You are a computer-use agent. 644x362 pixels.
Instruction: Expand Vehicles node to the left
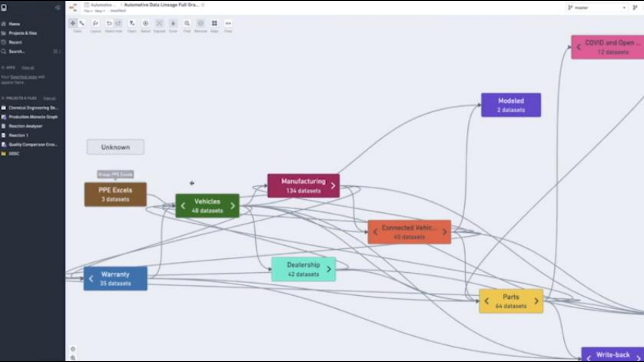coord(183,206)
